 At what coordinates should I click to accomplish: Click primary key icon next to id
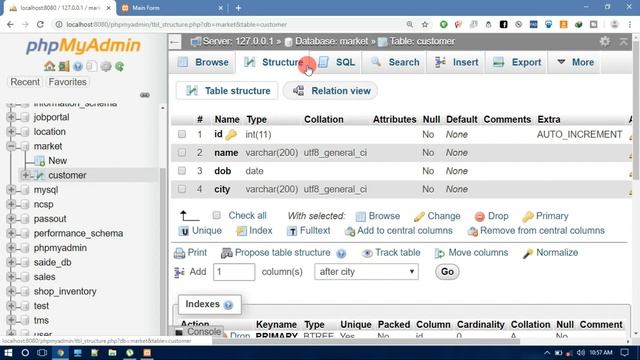231,135
